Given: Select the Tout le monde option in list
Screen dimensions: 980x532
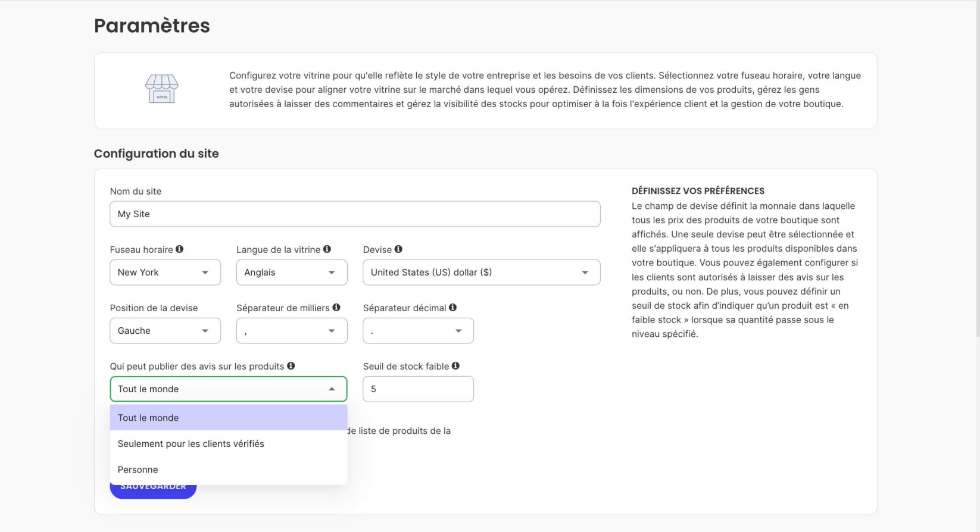Looking at the screenshot, I should click(228, 418).
